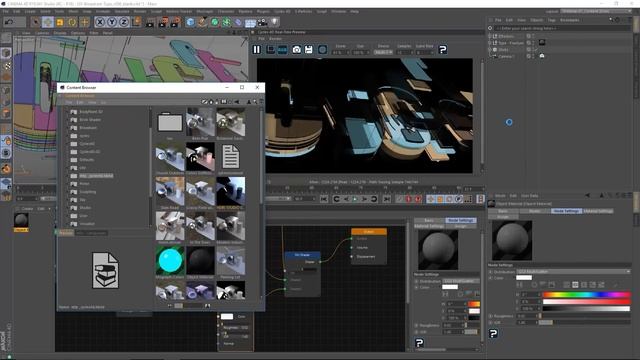Toggle keyframe circle next to Color
This screenshot has width=640, height=360.
[491, 278]
